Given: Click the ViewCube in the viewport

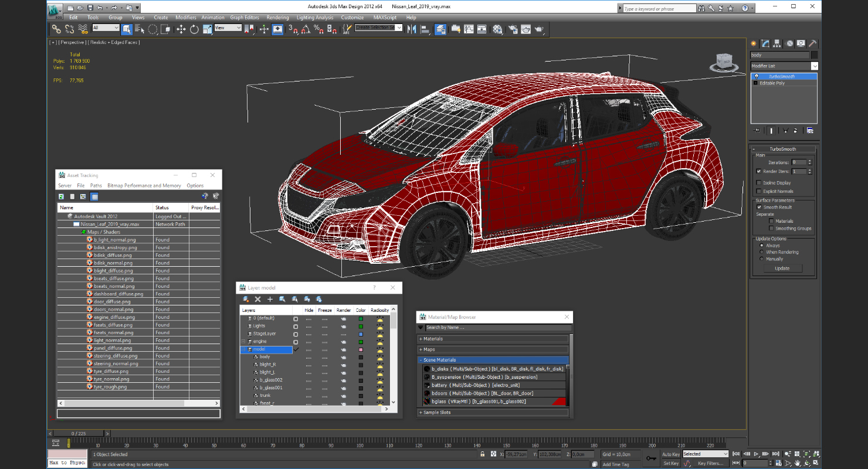Looking at the screenshot, I should tap(724, 62).
